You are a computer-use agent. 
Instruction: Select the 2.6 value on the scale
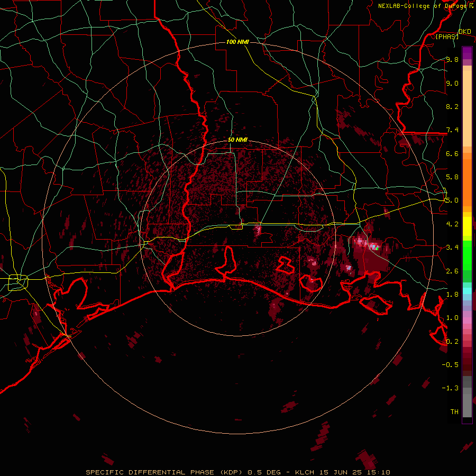[452, 271]
